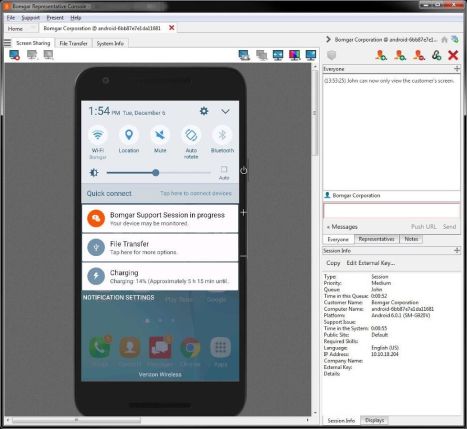
Task: Click Edit External Key button
Action: [370, 263]
